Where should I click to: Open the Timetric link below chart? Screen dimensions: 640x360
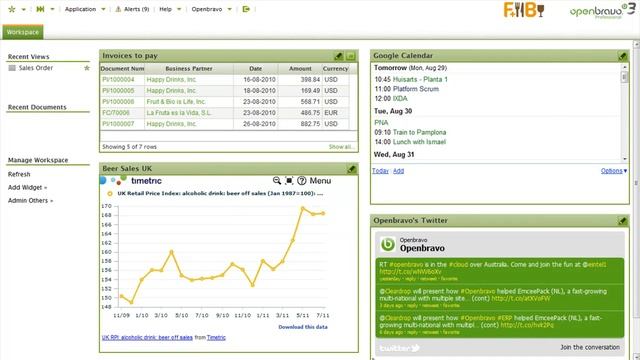(x=216, y=337)
